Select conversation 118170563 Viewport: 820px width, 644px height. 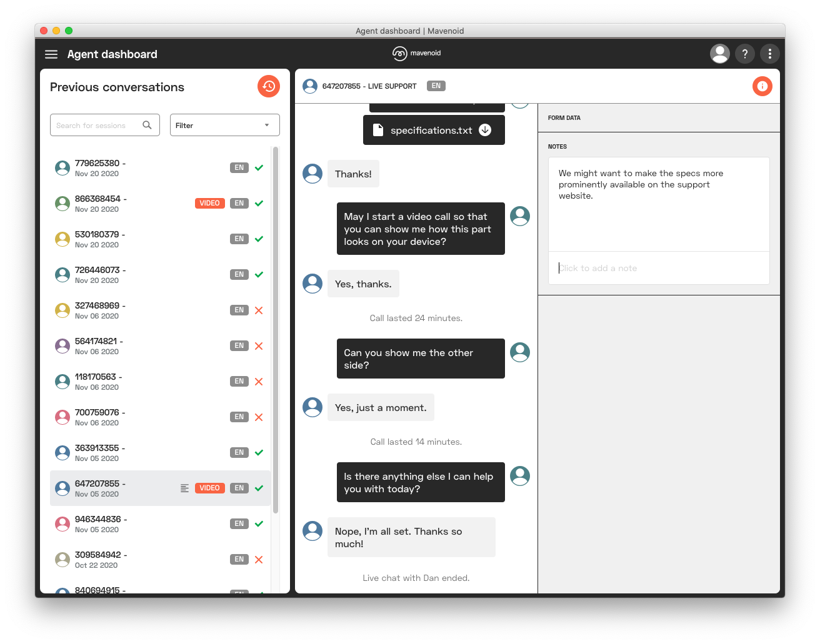(x=160, y=381)
